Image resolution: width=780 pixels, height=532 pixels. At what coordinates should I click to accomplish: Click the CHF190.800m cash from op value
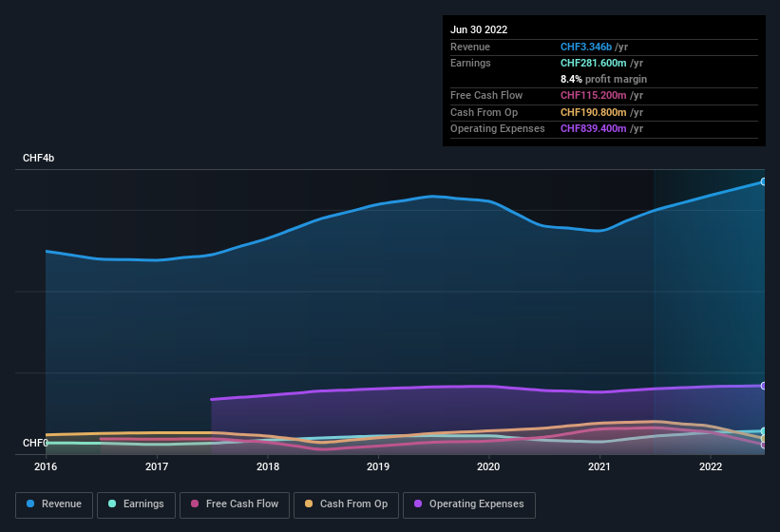(594, 112)
